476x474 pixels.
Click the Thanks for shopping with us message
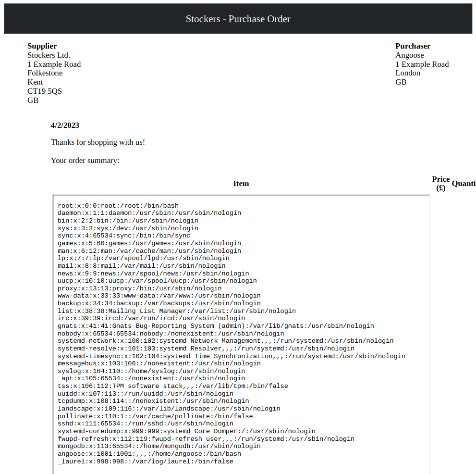(x=98, y=142)
